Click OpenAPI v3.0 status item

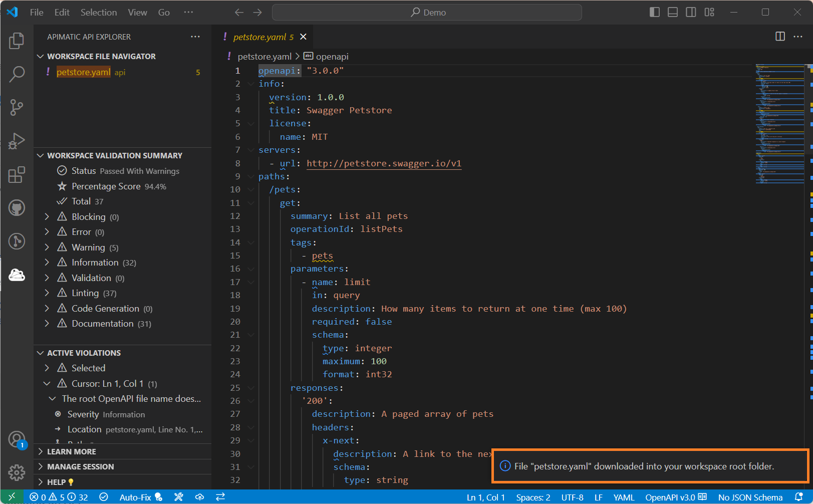(675, 497)
